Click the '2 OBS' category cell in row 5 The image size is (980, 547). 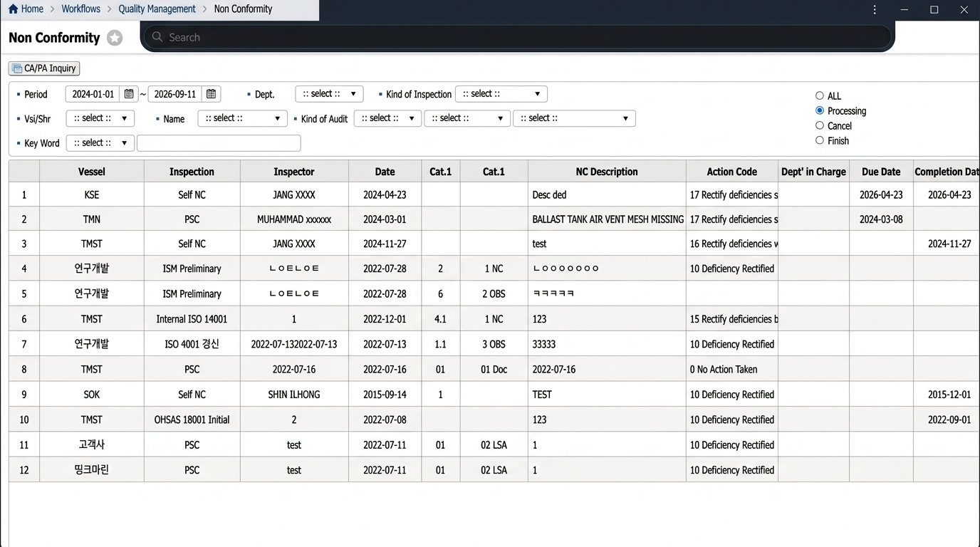pos(494,293)
